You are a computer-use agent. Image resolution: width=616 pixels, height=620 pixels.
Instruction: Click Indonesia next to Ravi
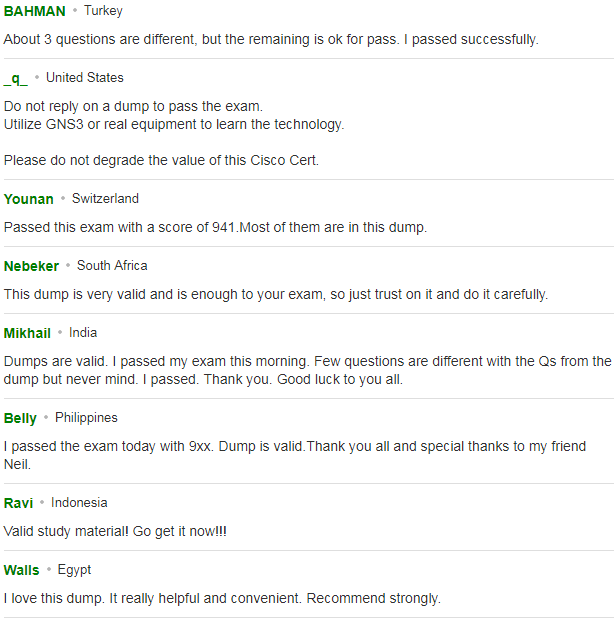(x=79, y=503)
